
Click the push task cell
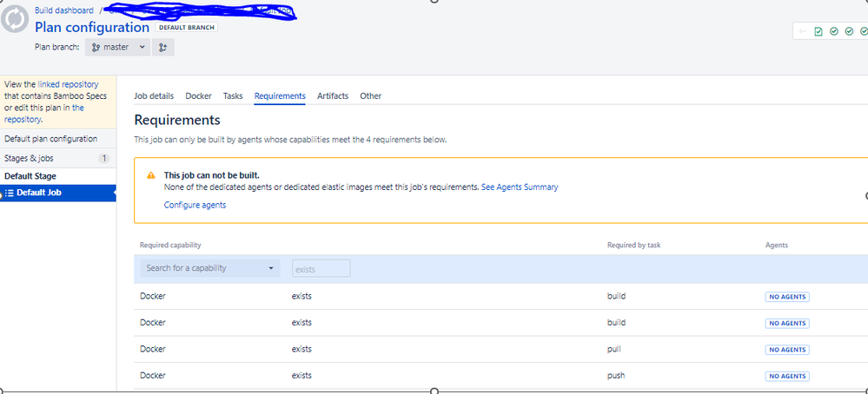coord(616,376)
